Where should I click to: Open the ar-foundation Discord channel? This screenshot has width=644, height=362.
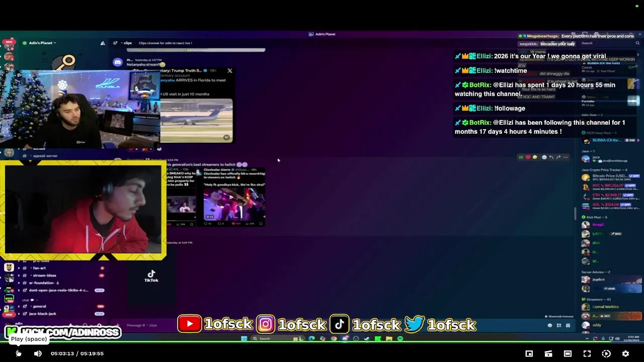[x=44, y=283]
